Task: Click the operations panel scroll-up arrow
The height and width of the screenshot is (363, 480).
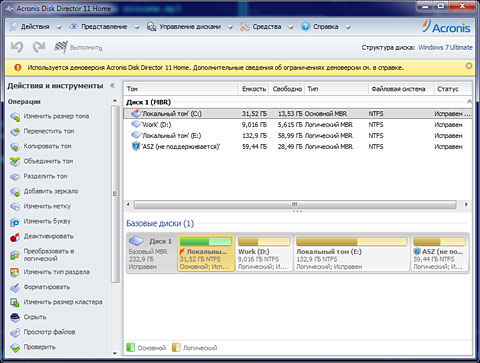Action: 115,100
